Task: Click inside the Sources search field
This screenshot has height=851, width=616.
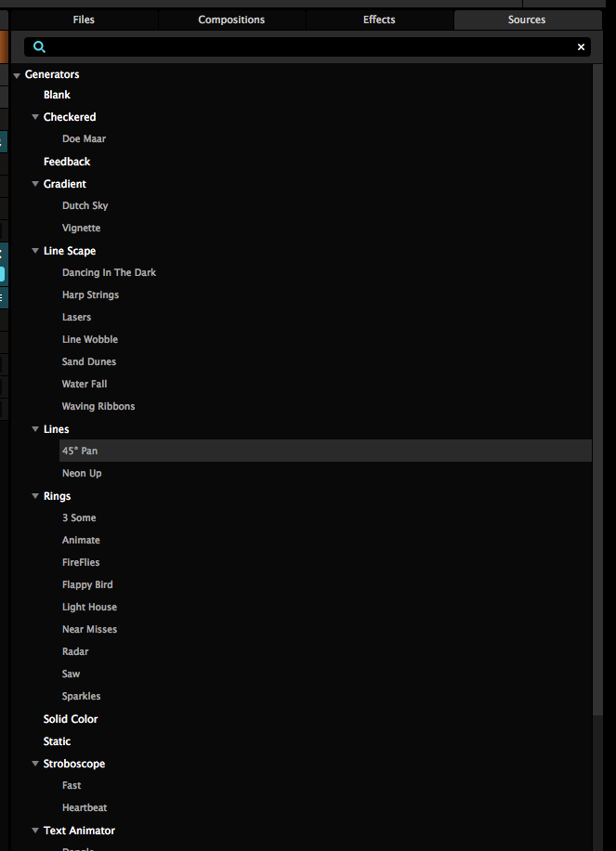Action: pos(308,47)
